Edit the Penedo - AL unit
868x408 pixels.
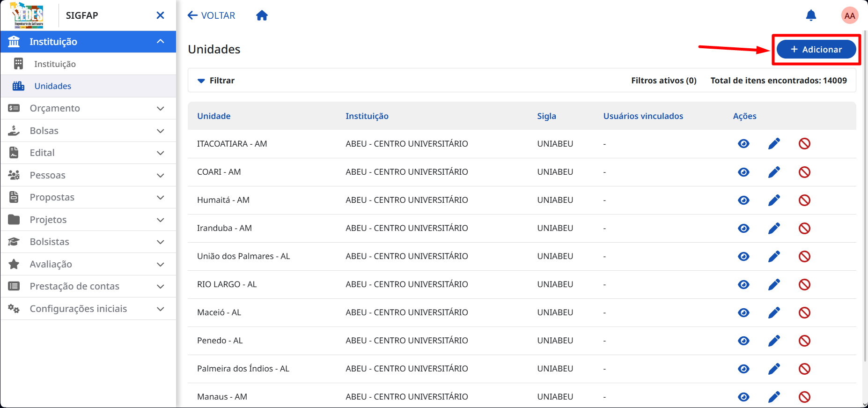tap(774, 341)
